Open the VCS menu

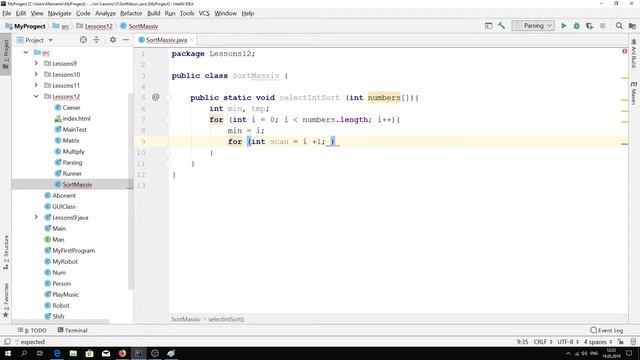pos(204,13)
